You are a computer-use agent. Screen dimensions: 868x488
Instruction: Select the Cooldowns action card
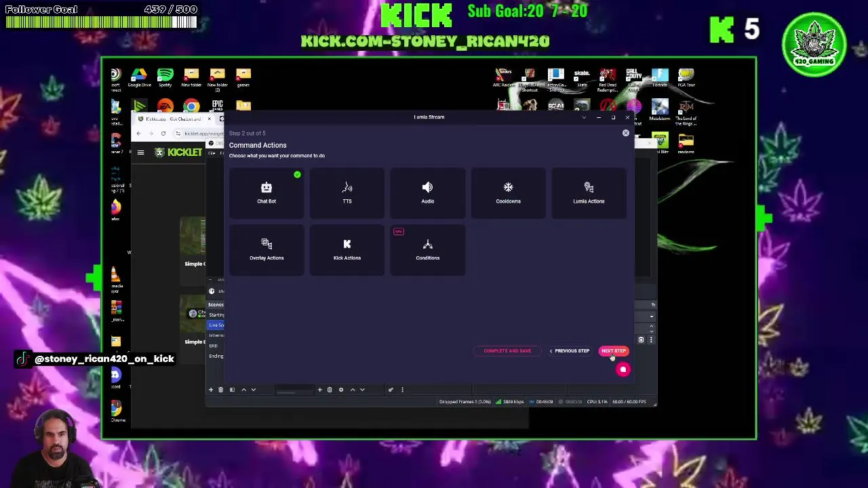click(508, 194)
